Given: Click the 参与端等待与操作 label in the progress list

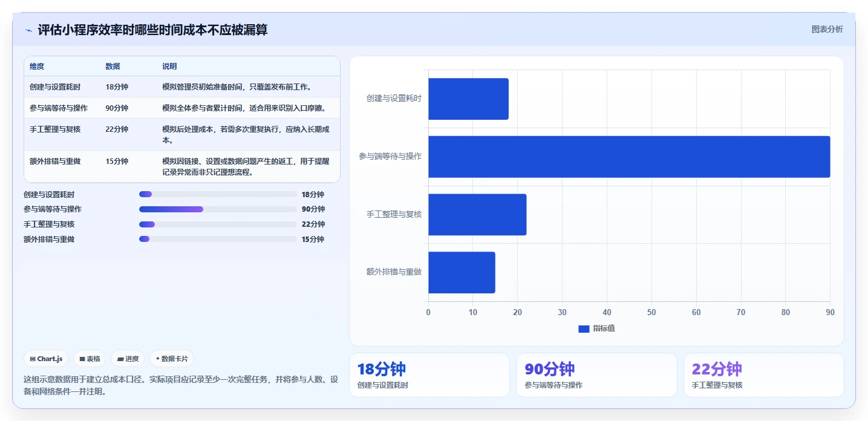Looking at the screenshot, I should pos(53,209).
